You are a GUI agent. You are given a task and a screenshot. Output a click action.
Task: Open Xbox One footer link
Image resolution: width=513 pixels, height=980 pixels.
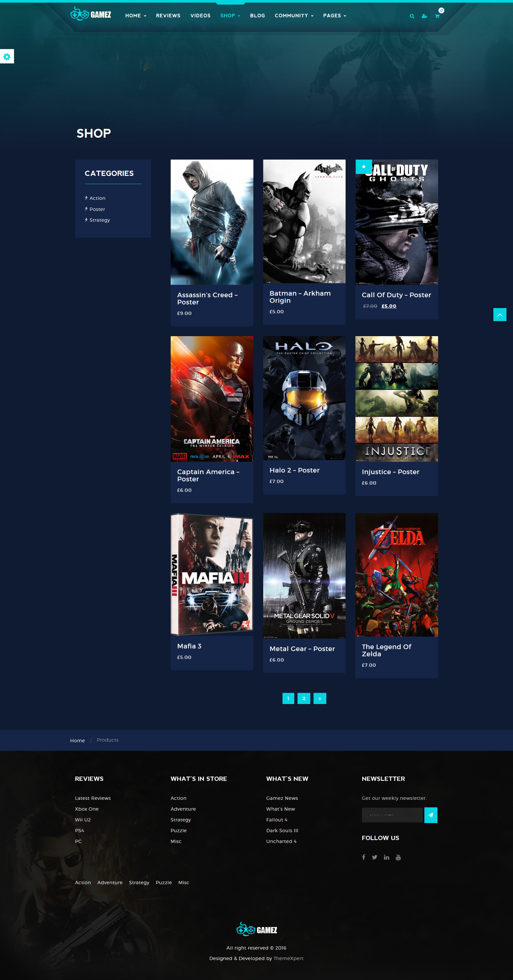pos(87,809)
